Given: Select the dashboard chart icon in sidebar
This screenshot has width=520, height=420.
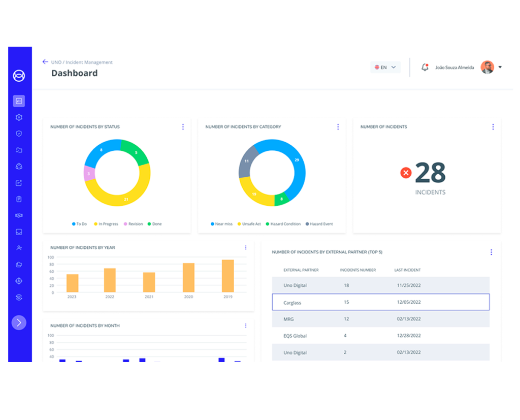Looking at the screenshot, I should (x=19, y=101).
